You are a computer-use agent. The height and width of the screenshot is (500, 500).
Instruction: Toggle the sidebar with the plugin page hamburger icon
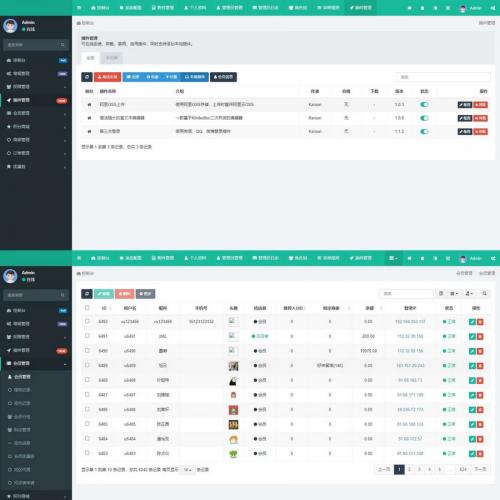click(x=79, y=7)
